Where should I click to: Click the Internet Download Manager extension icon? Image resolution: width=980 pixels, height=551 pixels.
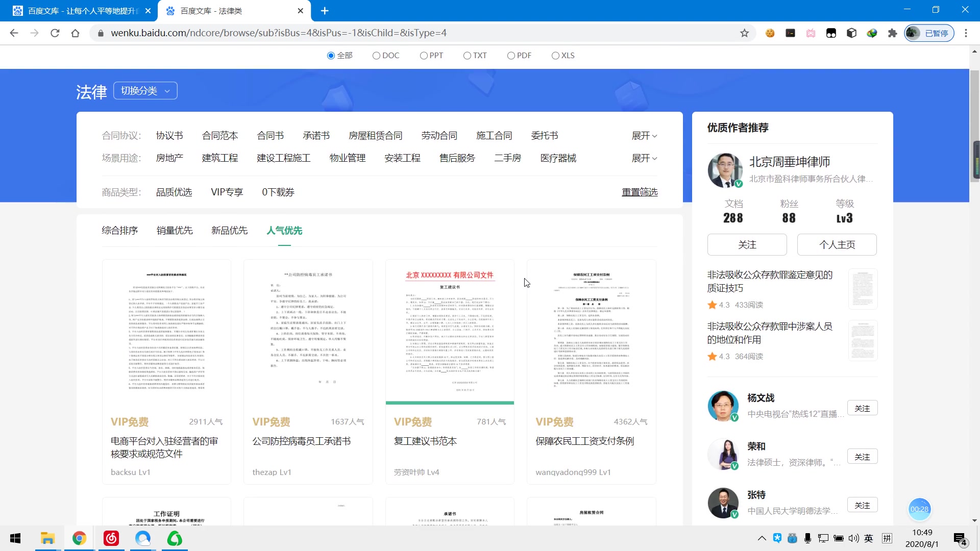coord(872,33)
